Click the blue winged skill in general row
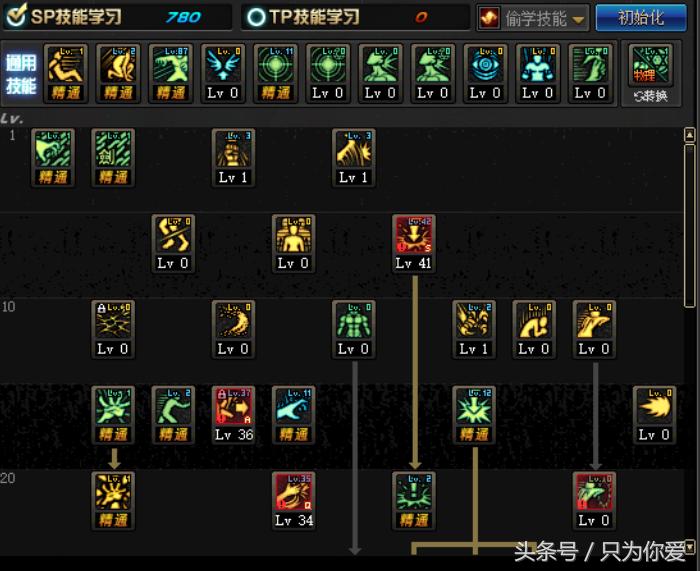Viewport: 700px width, 571px height. [223, 74]
